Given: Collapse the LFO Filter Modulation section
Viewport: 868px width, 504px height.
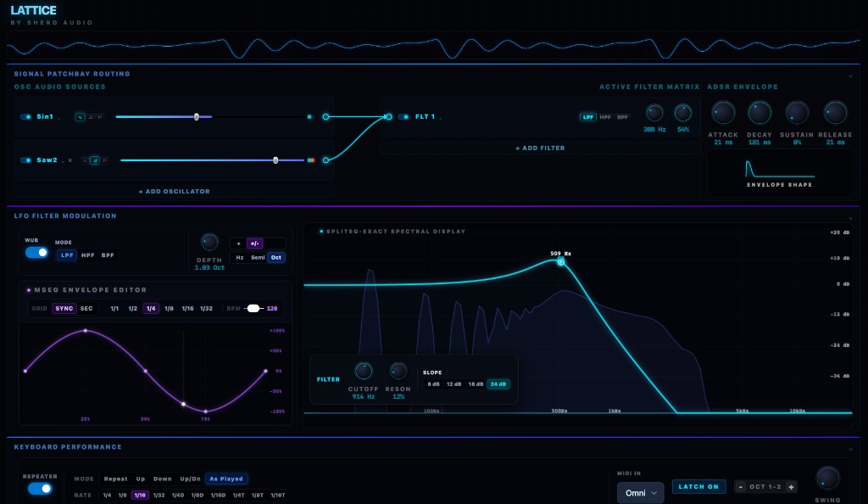Looking at the screenshot, I should tap(851, 218).
